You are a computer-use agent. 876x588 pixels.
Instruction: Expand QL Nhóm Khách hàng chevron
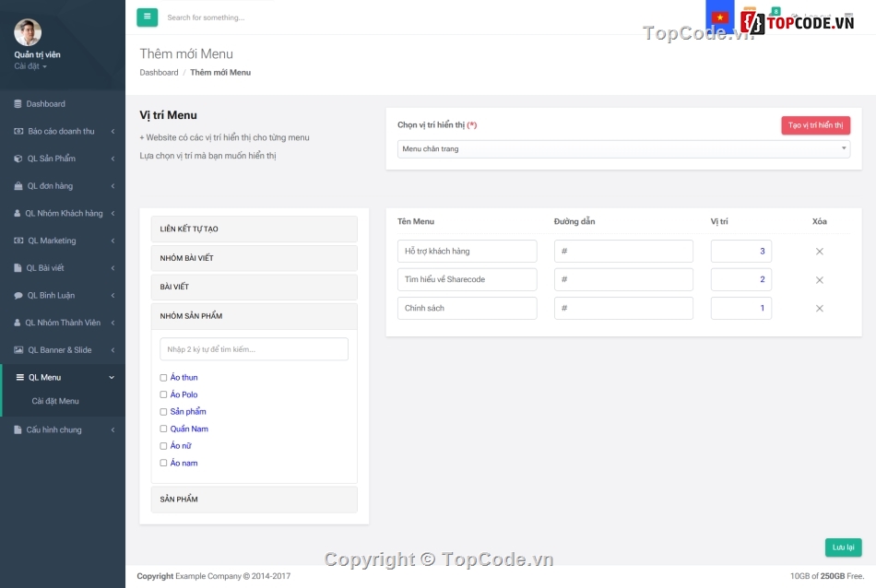pyautogui.click(x=112, y=213)
